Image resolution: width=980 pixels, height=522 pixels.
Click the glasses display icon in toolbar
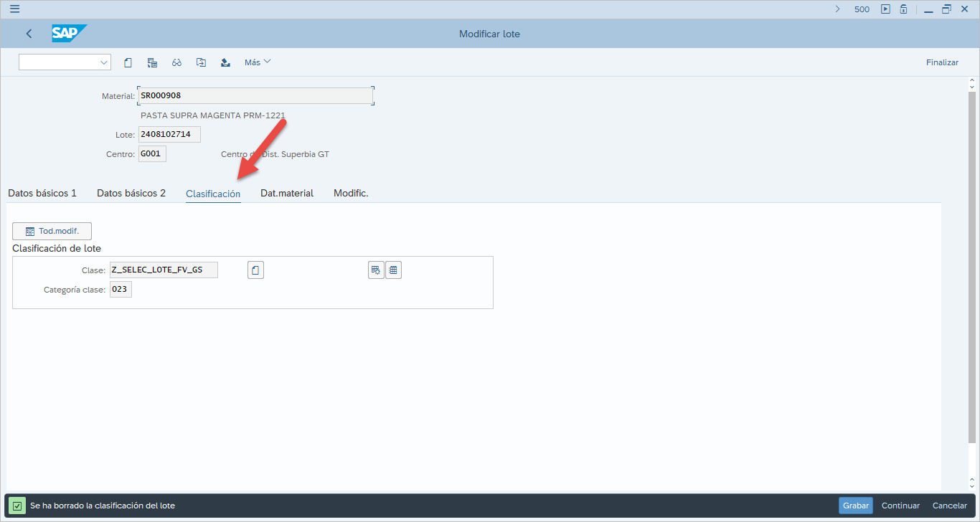click(176, 62)
